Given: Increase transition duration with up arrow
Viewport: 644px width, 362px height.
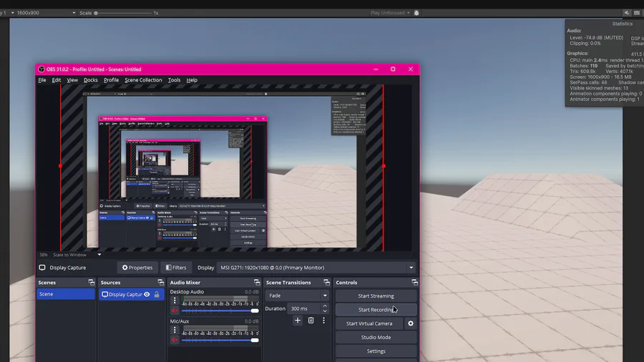Looking at the screenshot, I should point(325,305).
